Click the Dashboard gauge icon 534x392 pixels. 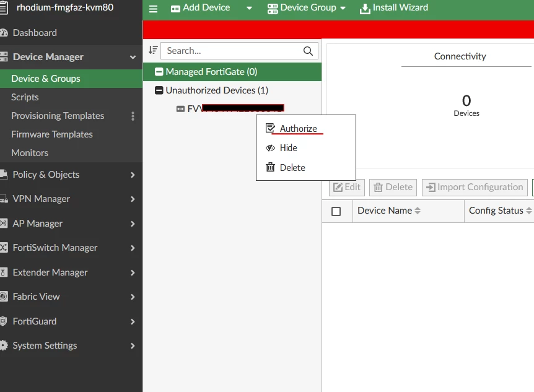(4, 33)
